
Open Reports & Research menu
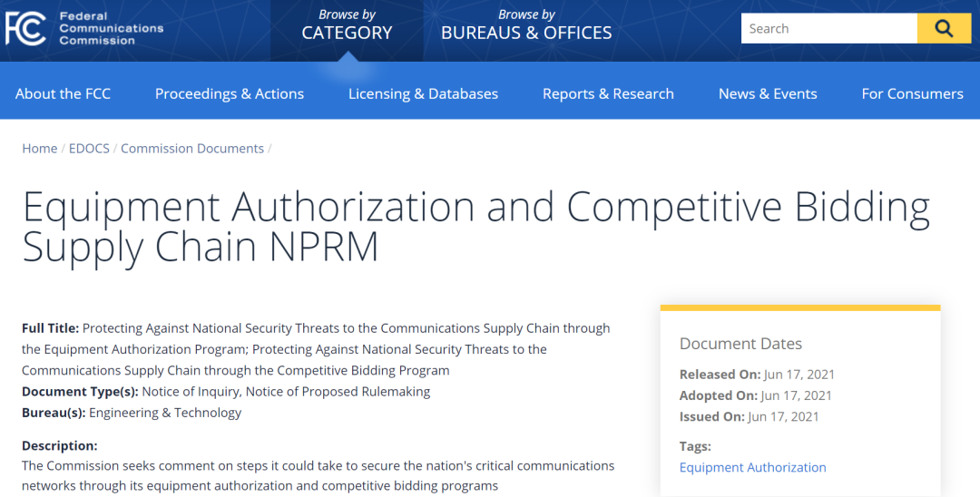coord(608,93)
